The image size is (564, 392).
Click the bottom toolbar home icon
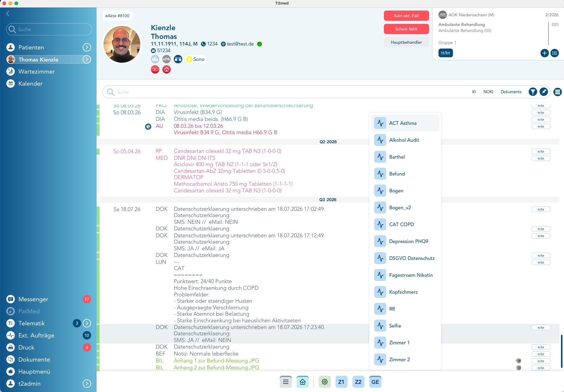(x=303, y=382)
